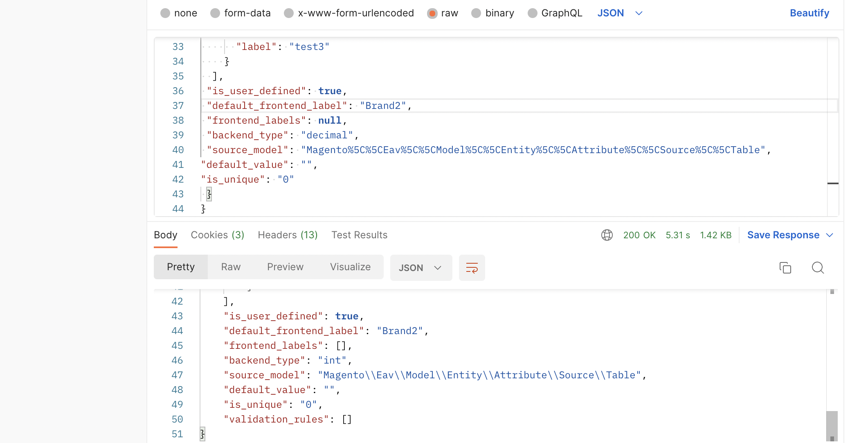
Task: Search the response with the magnifier icon
Action: click(818, 268)
